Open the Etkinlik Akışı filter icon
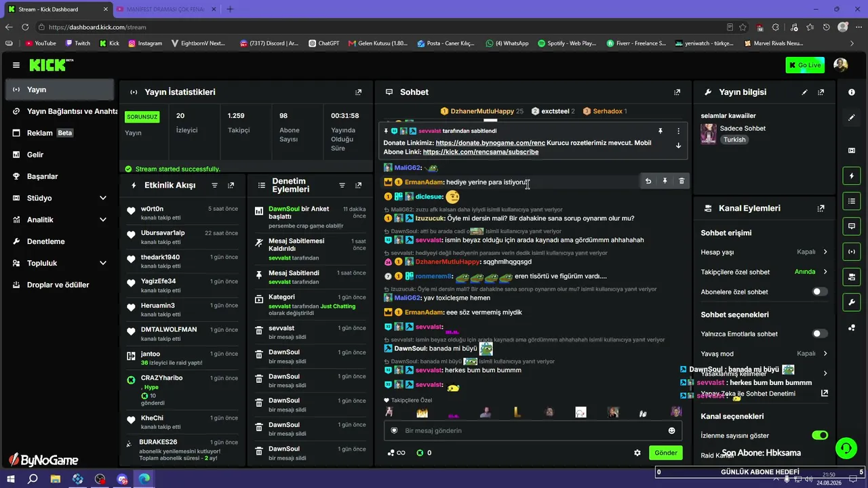The width and height of the screenshot is (868, 488). pyautogui.click(x=215, y=185)
